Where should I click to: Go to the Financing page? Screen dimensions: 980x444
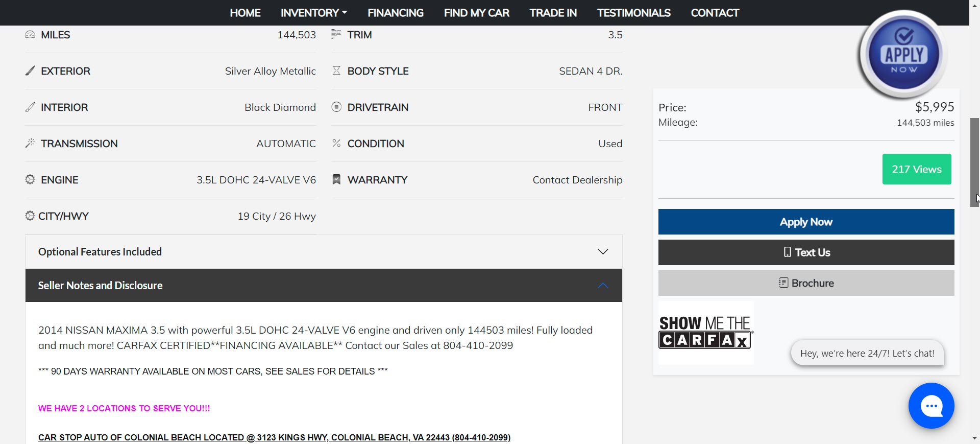click(x=396, y=13)
